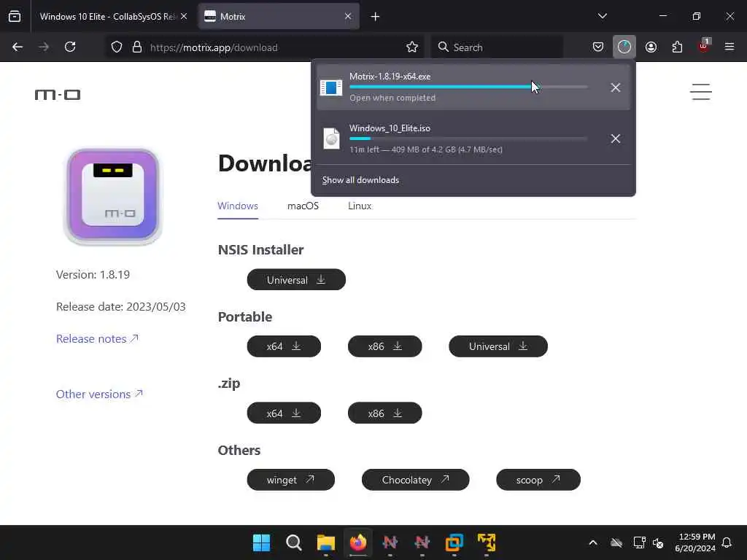This screenshot has width=747, height=560.
Task: Click the volume muted tray icon
Action: pyautogui.click(x=658, y=542)
